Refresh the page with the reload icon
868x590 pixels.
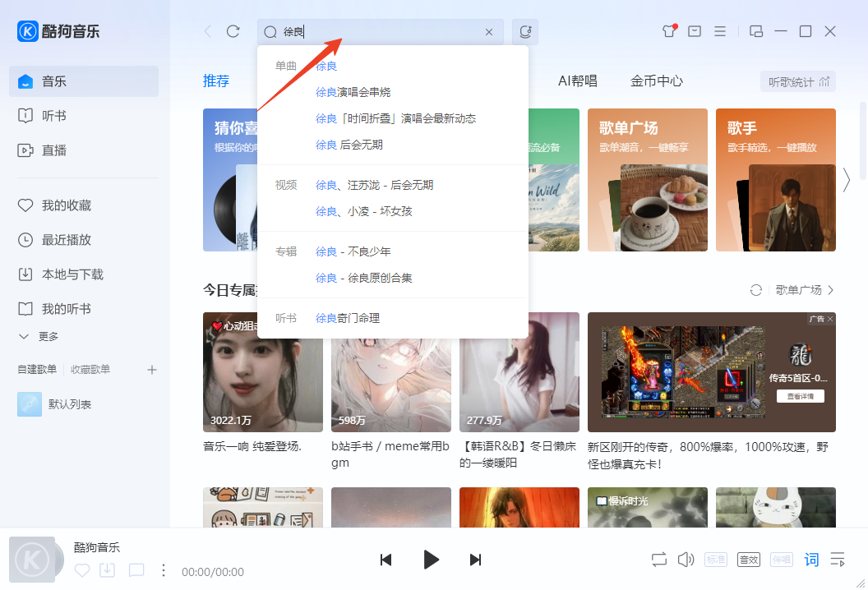coord(233,31)
